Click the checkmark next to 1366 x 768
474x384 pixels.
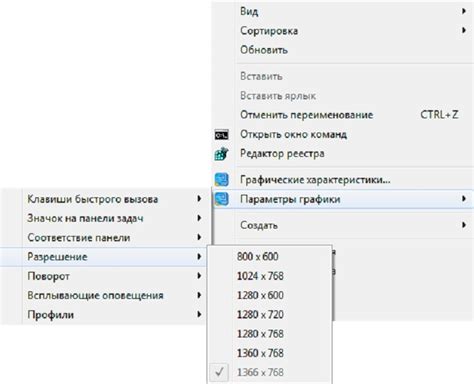[x=219, y=372]
